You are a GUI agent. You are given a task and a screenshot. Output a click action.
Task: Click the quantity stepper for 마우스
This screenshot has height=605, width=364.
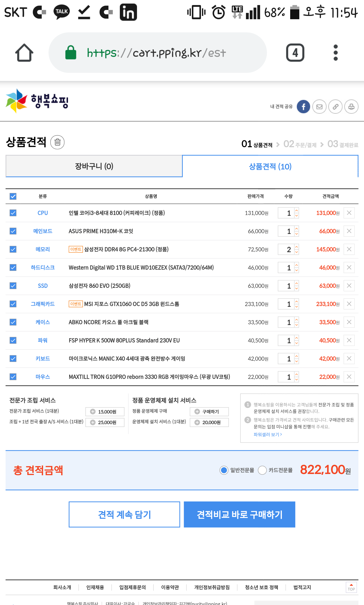[x=297, y=377]
